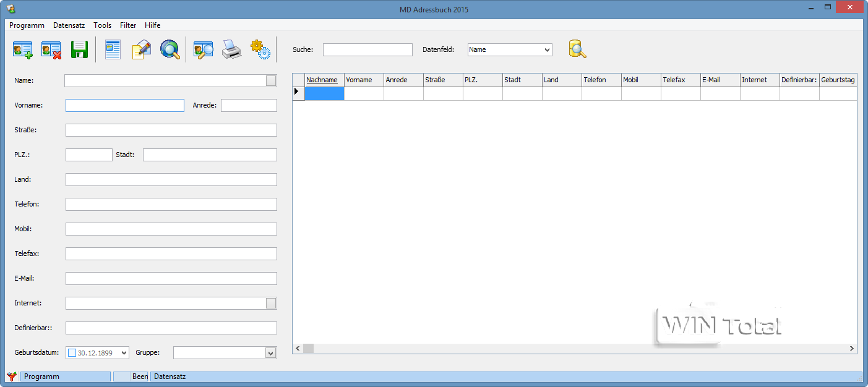Screen dimensions: 868x387
Task: Click the row selector arrow of first row
Action: pos(299,93)
